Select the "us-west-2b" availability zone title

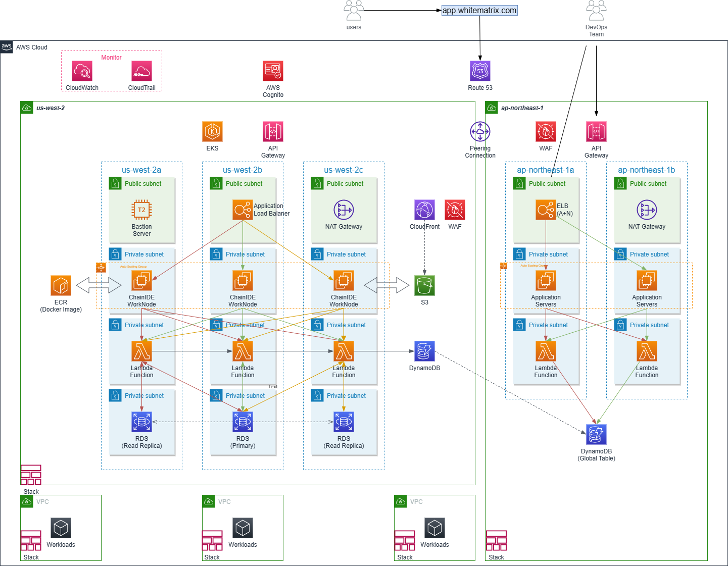242,170
